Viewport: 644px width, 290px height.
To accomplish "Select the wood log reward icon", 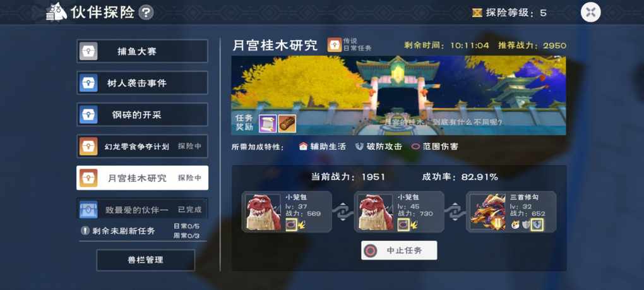I will [x=287, y=123].
